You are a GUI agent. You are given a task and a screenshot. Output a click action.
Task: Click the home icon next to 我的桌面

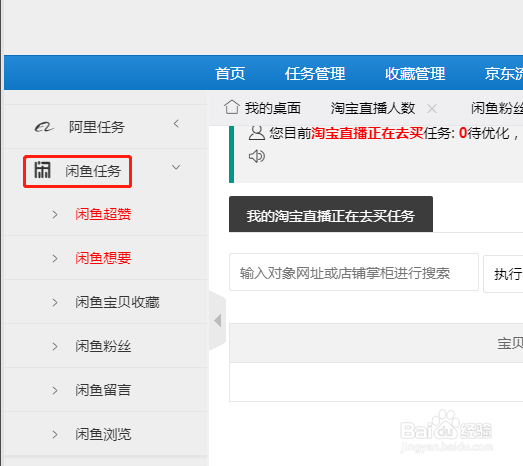[x=232, y=107]
